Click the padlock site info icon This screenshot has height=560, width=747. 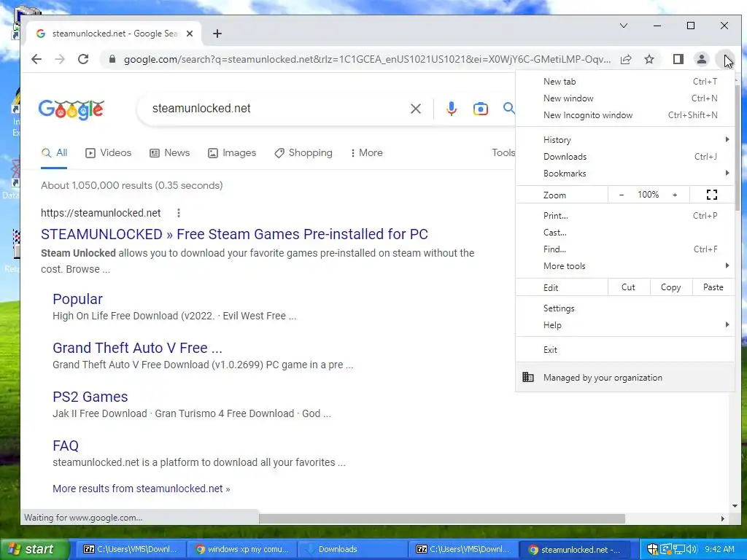112,59
